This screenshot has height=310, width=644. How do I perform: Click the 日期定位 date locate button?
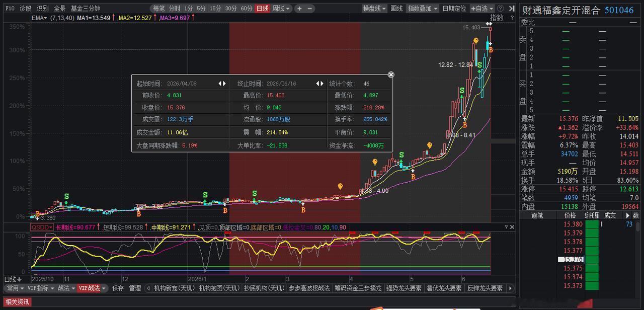pos(454,9)
